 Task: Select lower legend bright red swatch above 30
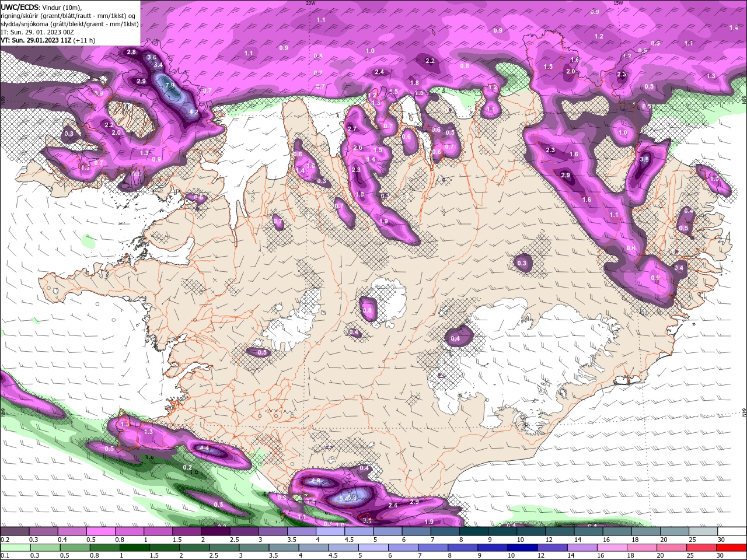click(731, 548)
